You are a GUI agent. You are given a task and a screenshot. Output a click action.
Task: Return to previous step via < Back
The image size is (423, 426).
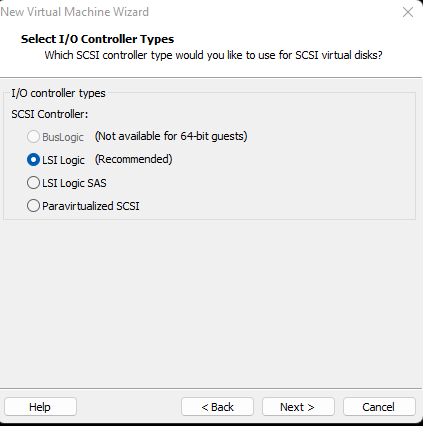pyautogui.click(x=217, y=407)
